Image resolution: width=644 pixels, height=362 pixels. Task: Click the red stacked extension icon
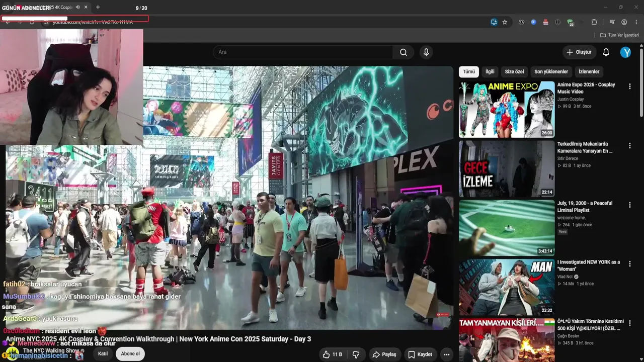546,22
